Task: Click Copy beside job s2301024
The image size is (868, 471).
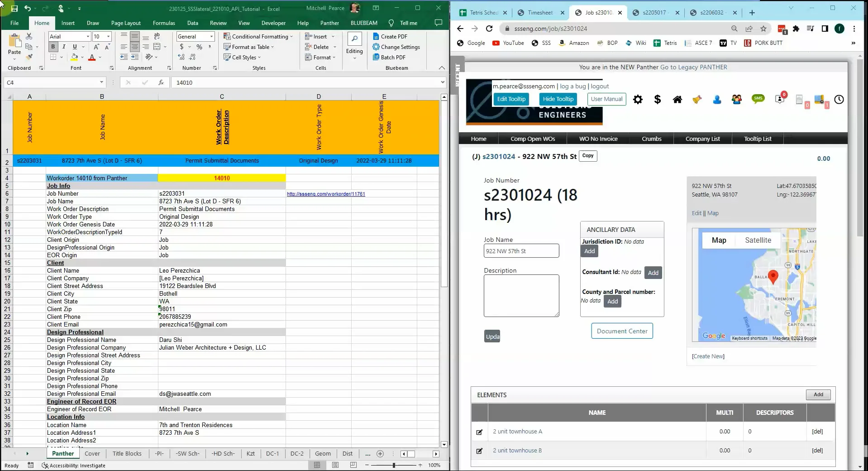Action: 587,156
